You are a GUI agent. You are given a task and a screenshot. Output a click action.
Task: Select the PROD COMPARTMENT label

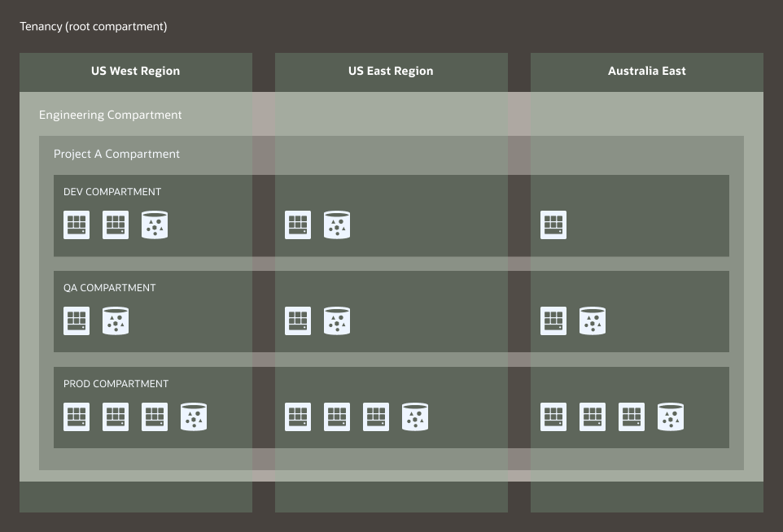tap(116, 384)
